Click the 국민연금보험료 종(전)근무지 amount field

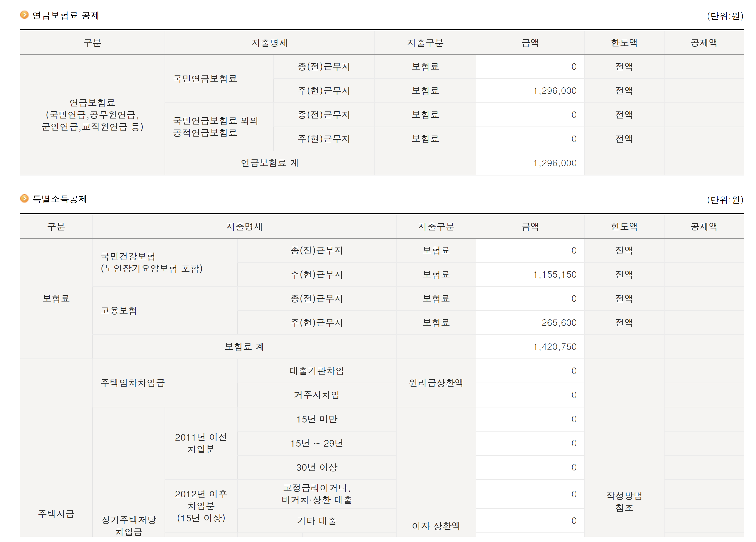click(530, 67)
